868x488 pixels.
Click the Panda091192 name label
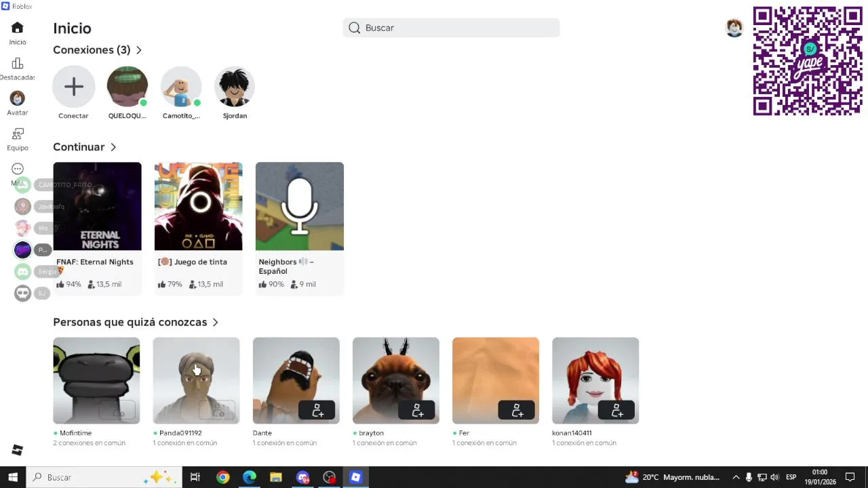[180, 433]
